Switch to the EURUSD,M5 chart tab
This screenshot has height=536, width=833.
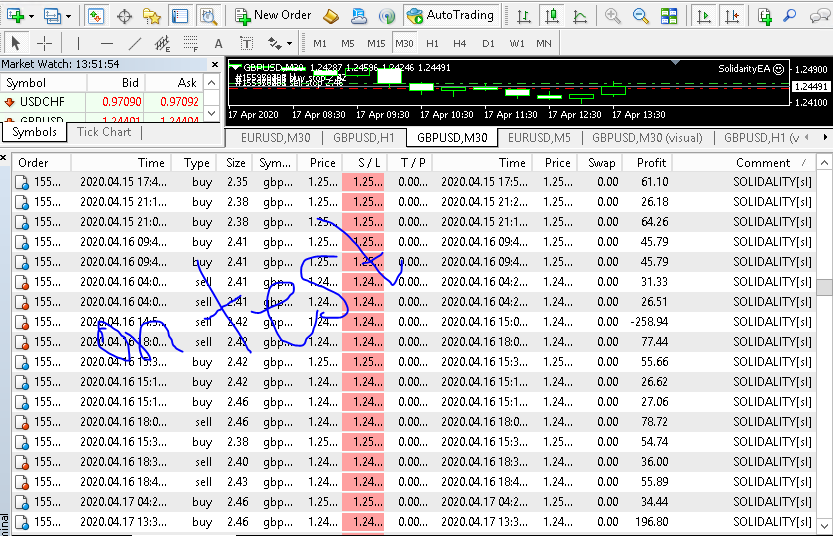click(x=539, y=138)
